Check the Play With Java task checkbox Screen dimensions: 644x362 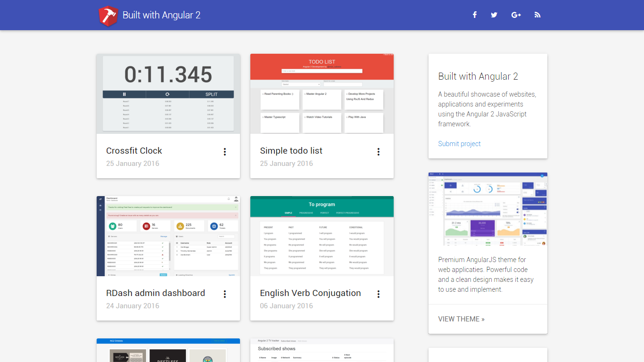tap(347, 117)
